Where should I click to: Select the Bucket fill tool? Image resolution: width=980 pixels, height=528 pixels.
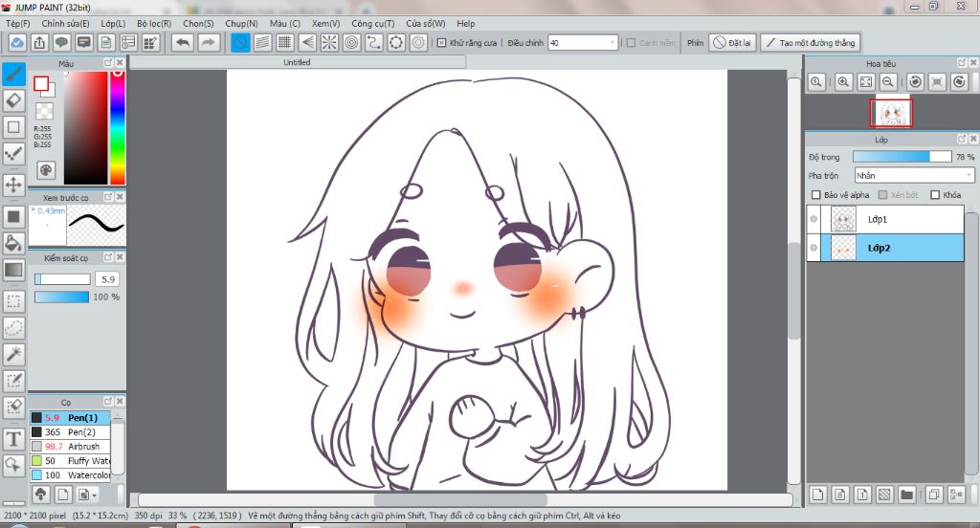(13, 243)
